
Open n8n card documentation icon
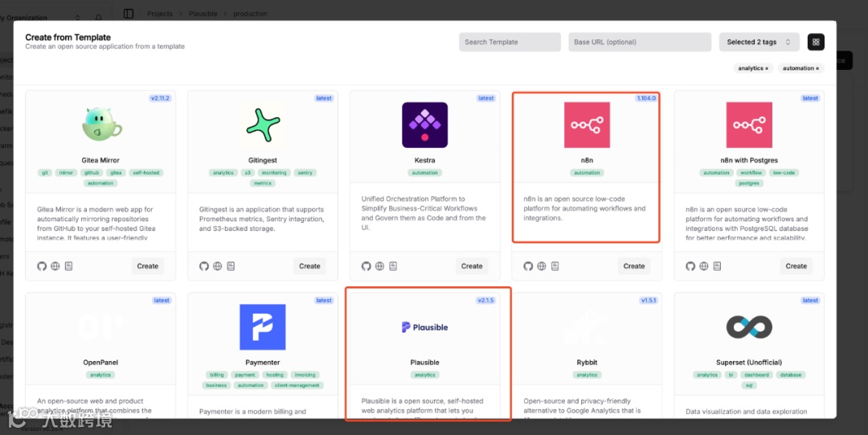(555, 266)
